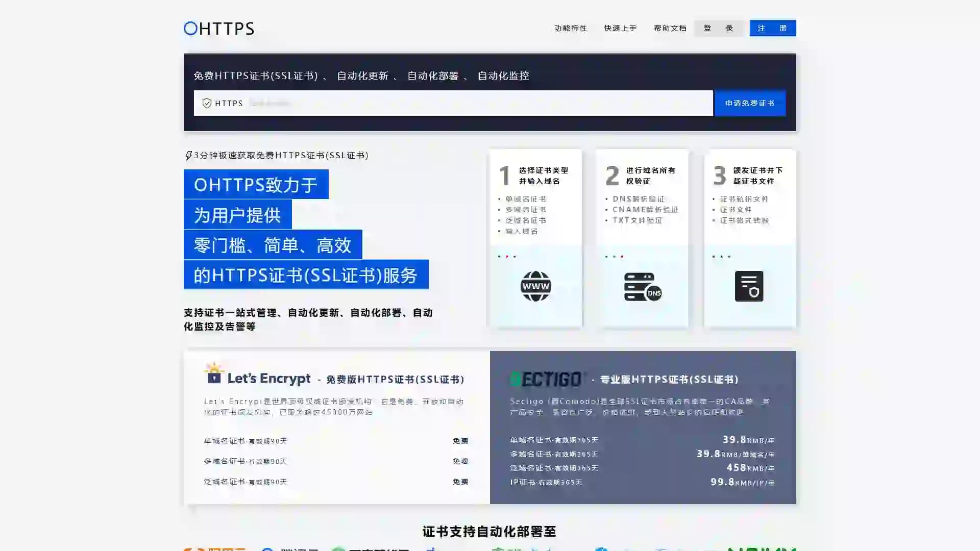This screenshot has width=980, height=551.
Task: Select step 3 card 颁发证书并下载证书文件
Action: (x=750, y=238)
